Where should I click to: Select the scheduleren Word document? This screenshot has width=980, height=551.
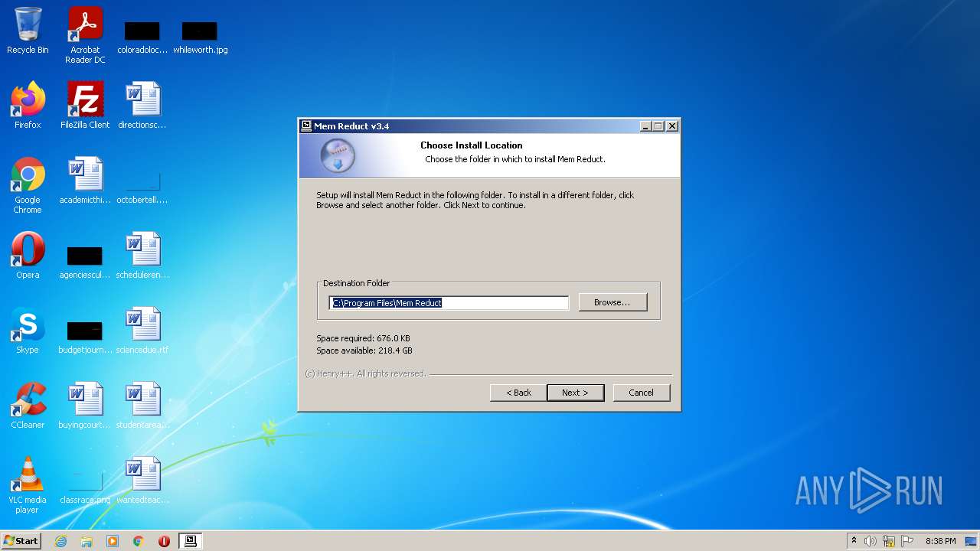tap(142, 256)
